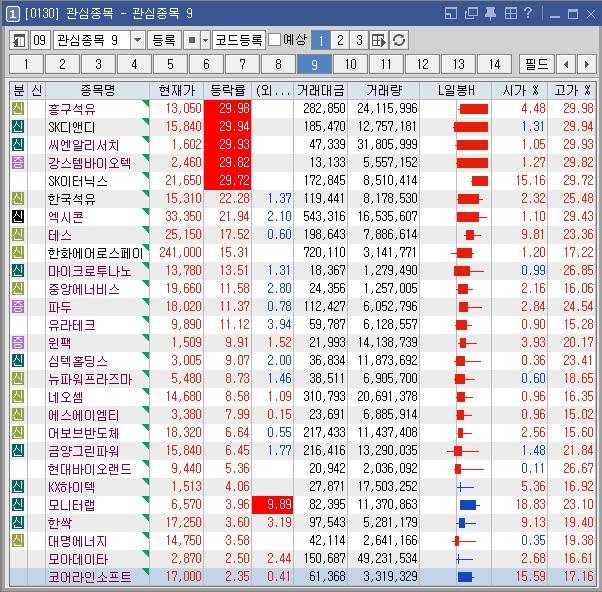Open the help question mark icon
This screenshot has height=592, width=602.
pos(528,13)
